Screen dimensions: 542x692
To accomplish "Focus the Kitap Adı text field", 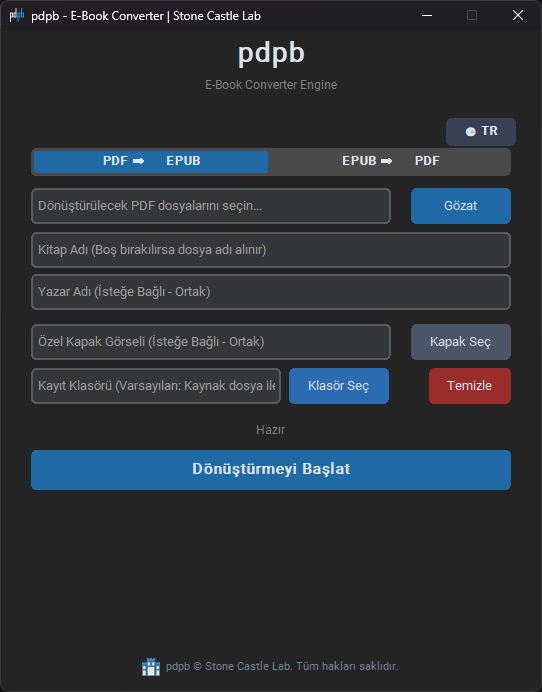I will pyautogui.click(x=271, y=250).
